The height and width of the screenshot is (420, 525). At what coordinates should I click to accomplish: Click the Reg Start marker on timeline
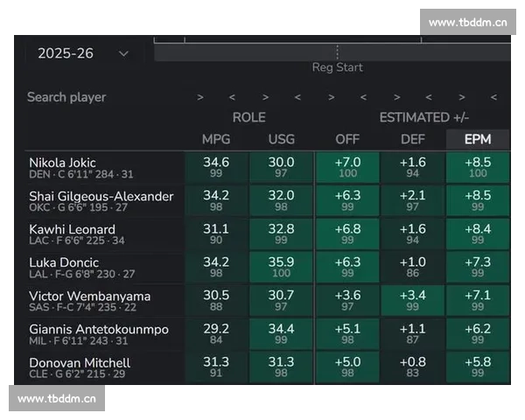[x=337, y=67]
